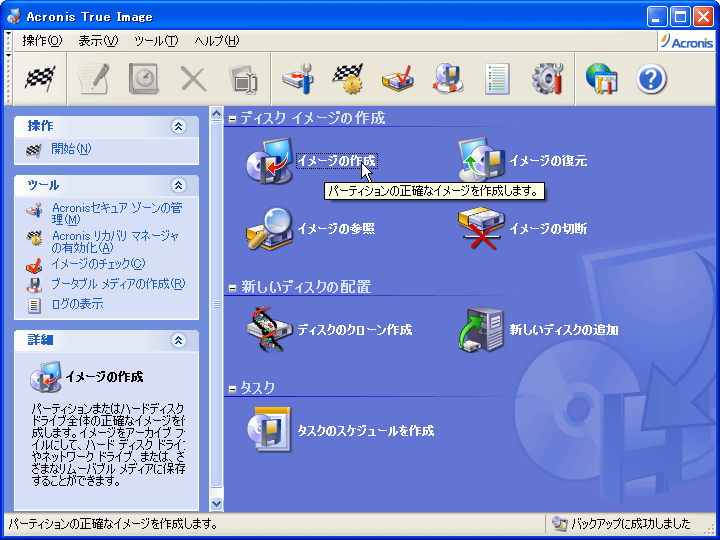720x540 pixels.
Task: Select the イメージの切断 text label
Action: click(x=548, y=228)
